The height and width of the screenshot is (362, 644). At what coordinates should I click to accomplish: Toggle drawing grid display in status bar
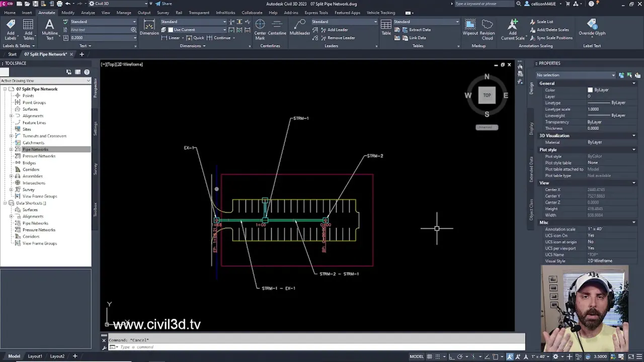pos(431,356)
